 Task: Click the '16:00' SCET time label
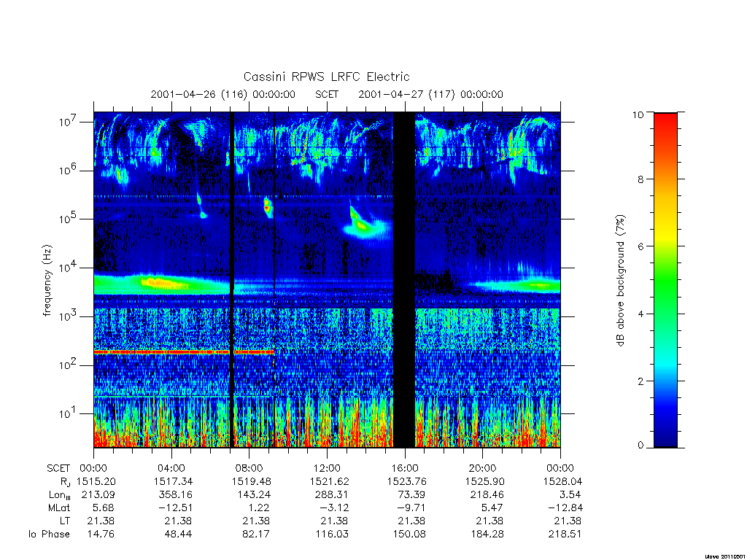405,468
